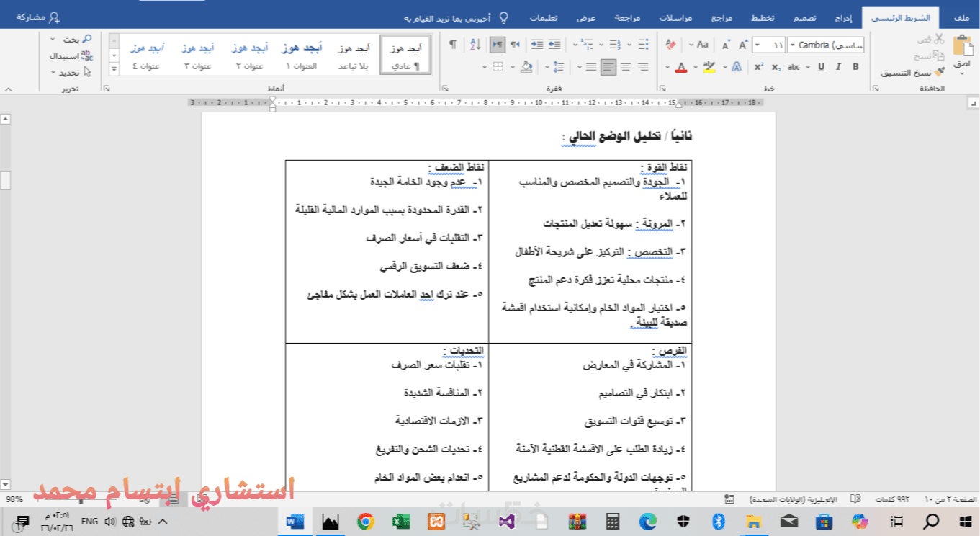Toggle Italic formatting
Screen dimensions: 980x536
(x=838, y=67)
